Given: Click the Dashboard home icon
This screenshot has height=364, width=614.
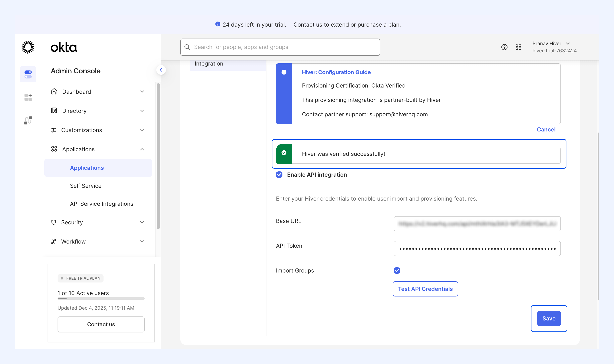Looking at the screenshot, I should [x=54, y=91].
